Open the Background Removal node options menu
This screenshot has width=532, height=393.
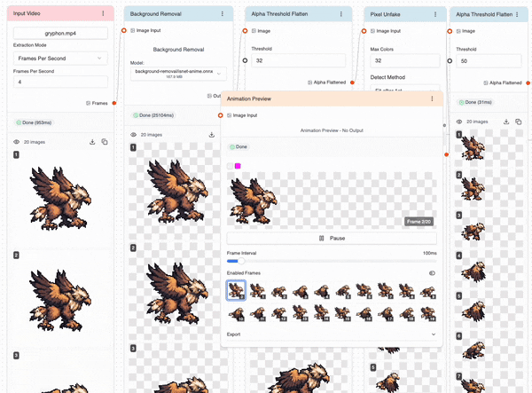(223, 14)
